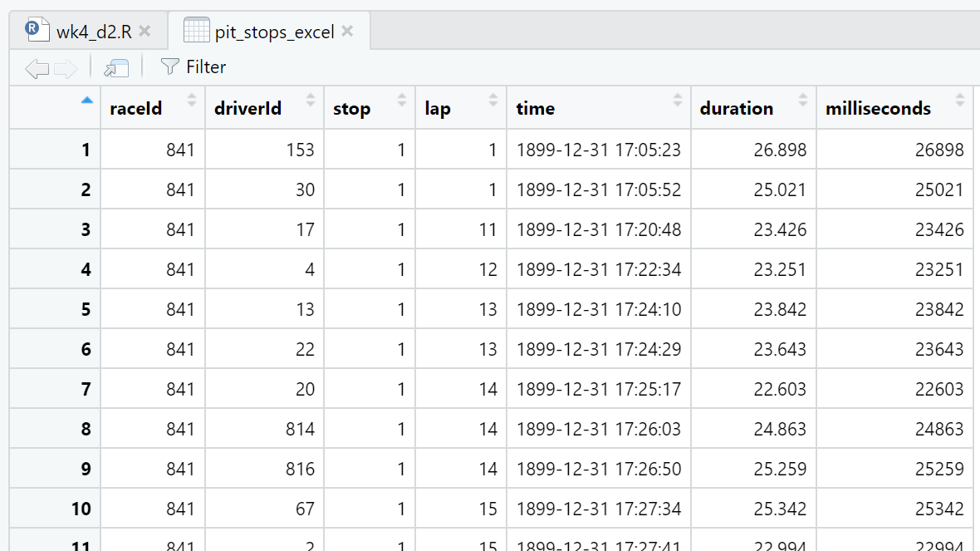This screenshot has height=551, width=980.
Task: Click the table grid icon on pit_stops_excel tab
Action: click(196, 31)
